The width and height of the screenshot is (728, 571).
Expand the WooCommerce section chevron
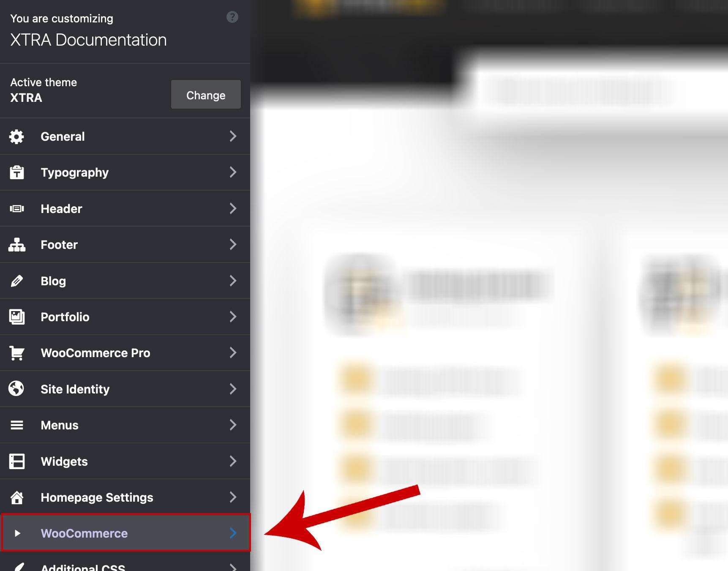coord(233,533)
